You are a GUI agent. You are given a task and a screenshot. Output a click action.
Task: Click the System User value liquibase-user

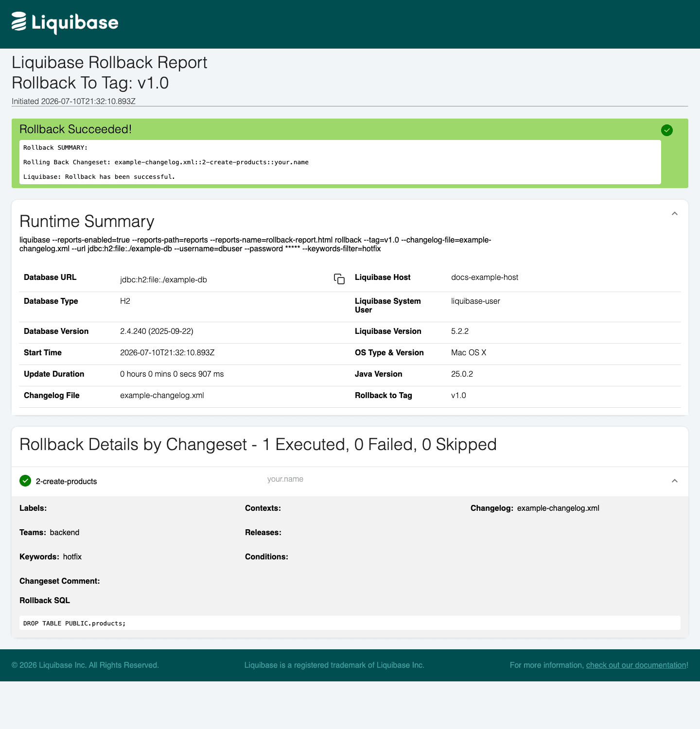pos(476,301)
